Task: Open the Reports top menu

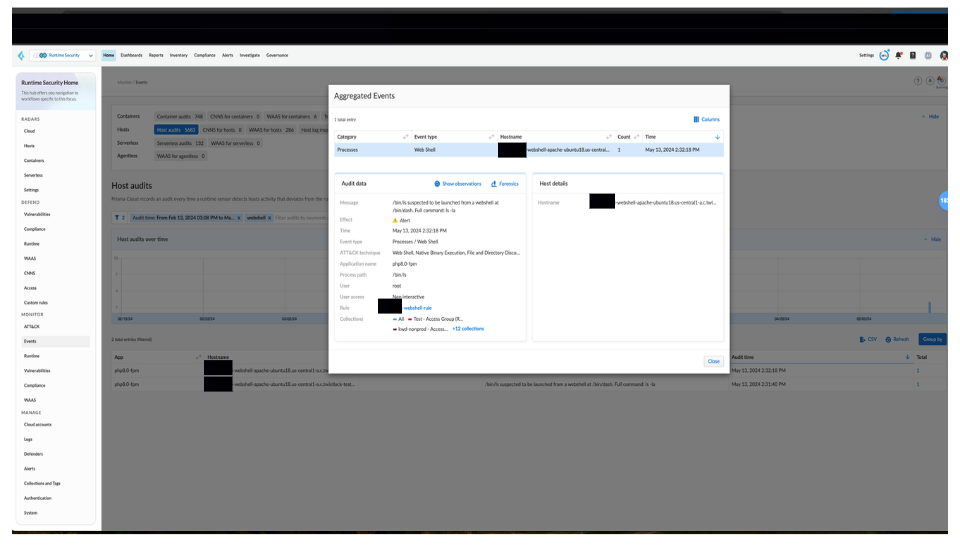Action: 156,56
